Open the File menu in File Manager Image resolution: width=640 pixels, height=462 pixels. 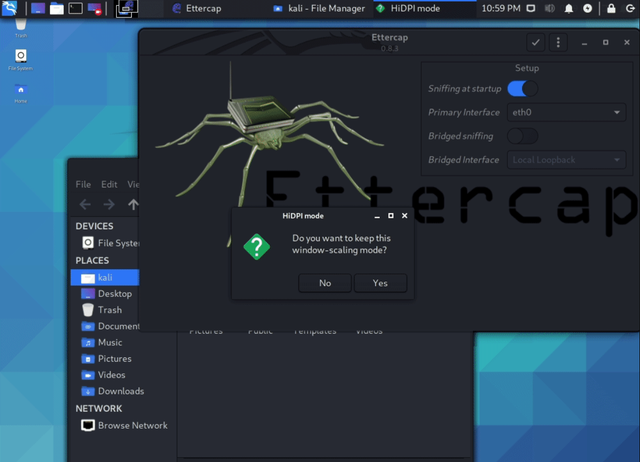tap(83, 184)
